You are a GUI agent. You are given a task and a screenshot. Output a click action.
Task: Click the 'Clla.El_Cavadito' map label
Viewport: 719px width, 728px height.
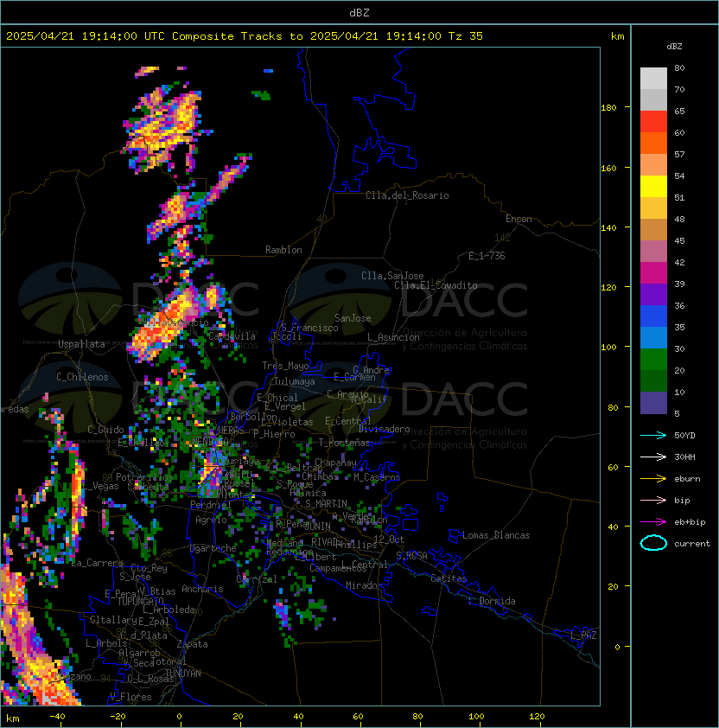point(436,285)
